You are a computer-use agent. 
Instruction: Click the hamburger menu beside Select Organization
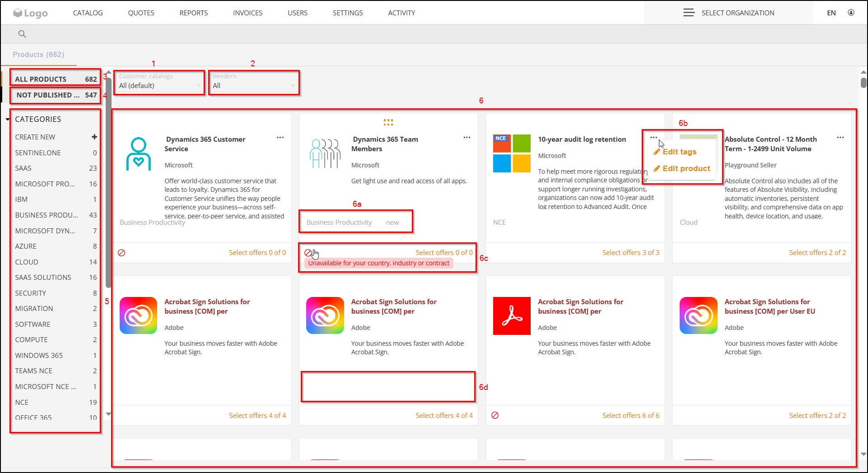[689, 13]
